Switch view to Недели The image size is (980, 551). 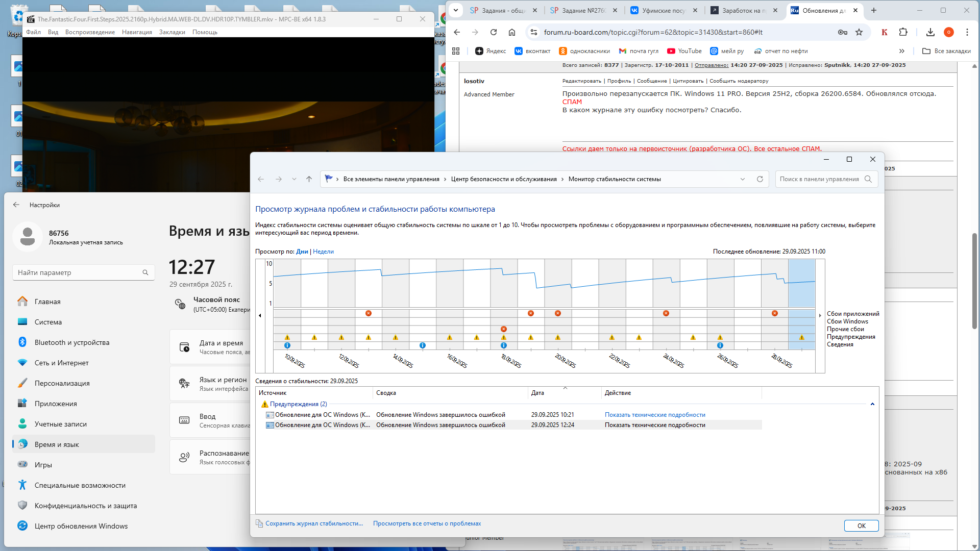coord(323,252)
